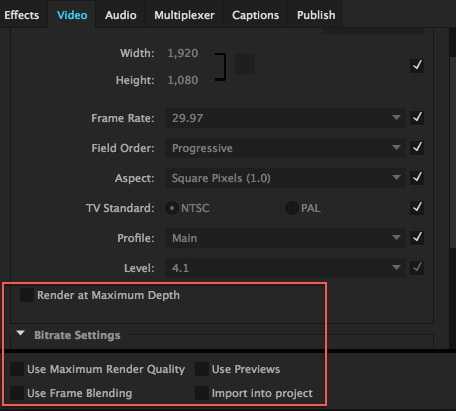Screen dimensions: 456x411
Task: Enable Render at Maximum Depth
Action: coord(27,295)
